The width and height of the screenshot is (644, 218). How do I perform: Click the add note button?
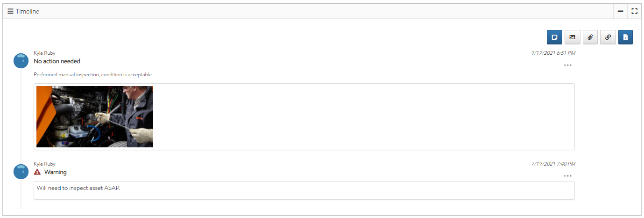click(554, 37)
